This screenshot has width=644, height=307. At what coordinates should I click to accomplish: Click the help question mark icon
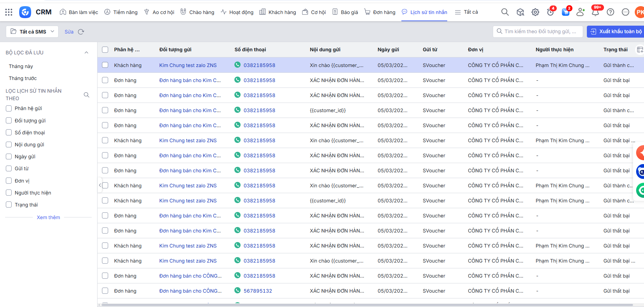pos(610,12)
